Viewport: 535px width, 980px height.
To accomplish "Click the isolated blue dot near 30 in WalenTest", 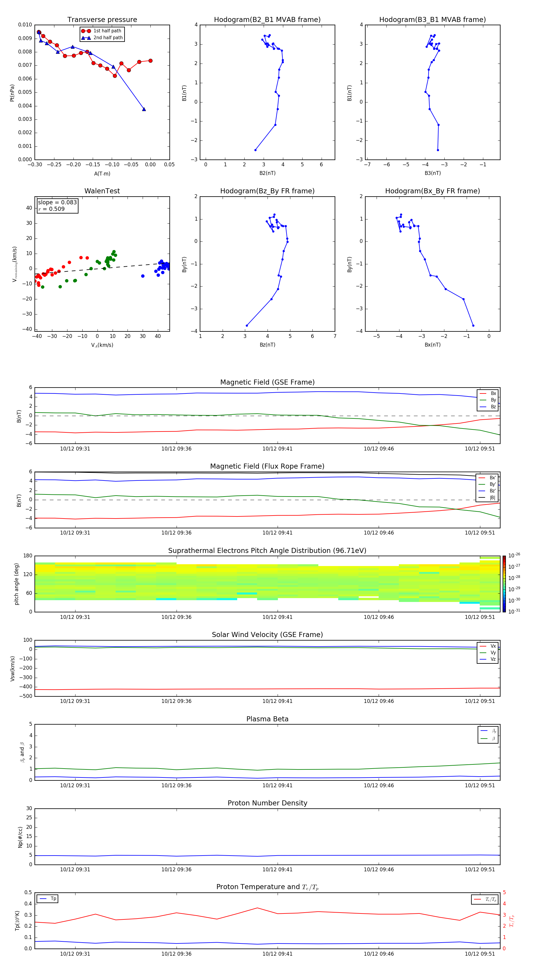I will (143, 276).
